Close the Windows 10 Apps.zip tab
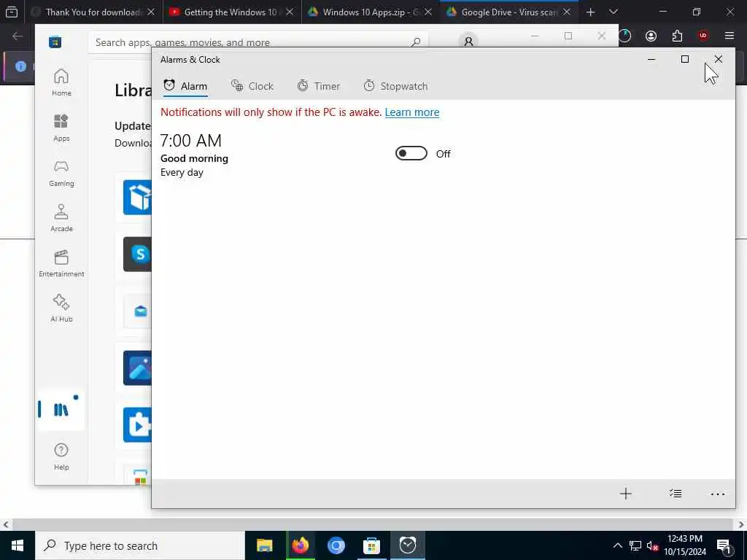The image size is (747, 560). [427, 12]
